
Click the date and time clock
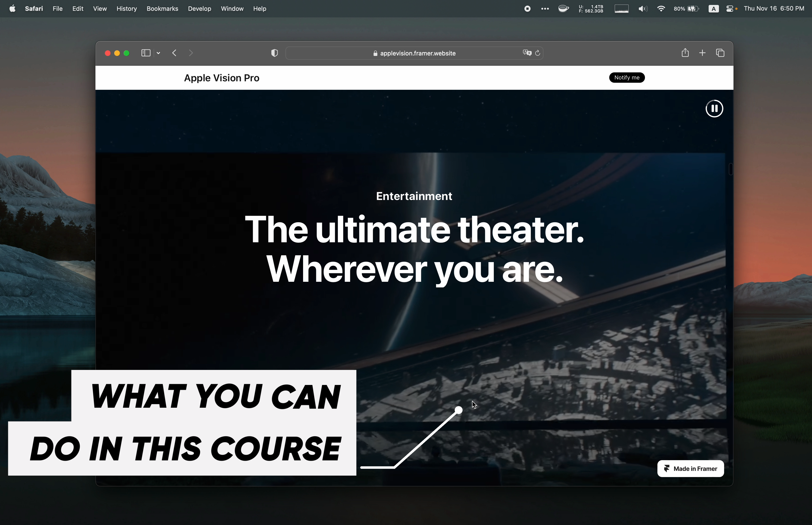[x=774, y=8]
